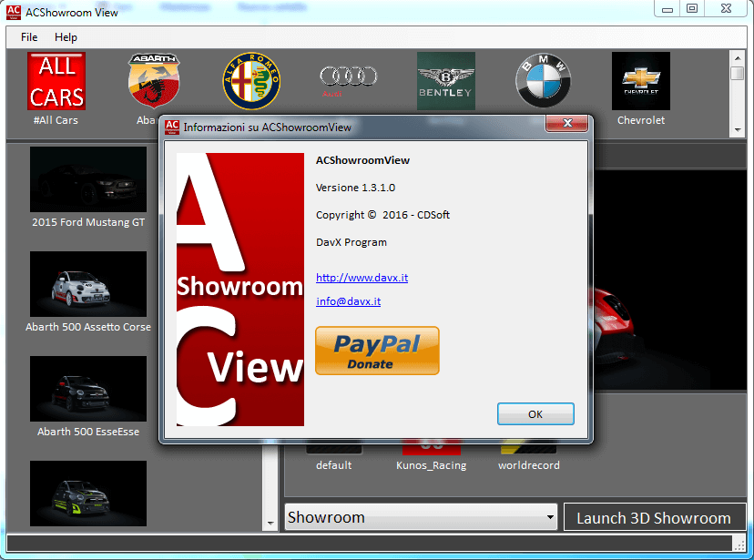
Task: Click the DavX Program text
Action: click(x=351, y=242)
